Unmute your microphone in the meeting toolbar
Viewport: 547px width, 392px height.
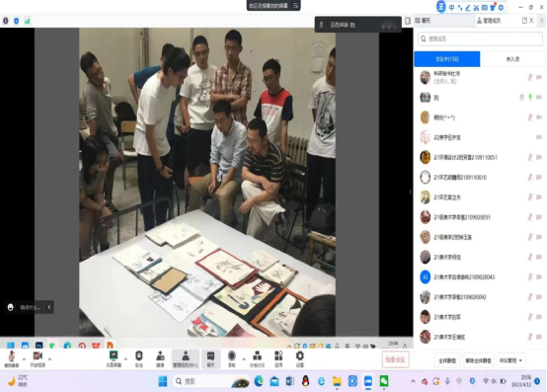coord(12,359)
